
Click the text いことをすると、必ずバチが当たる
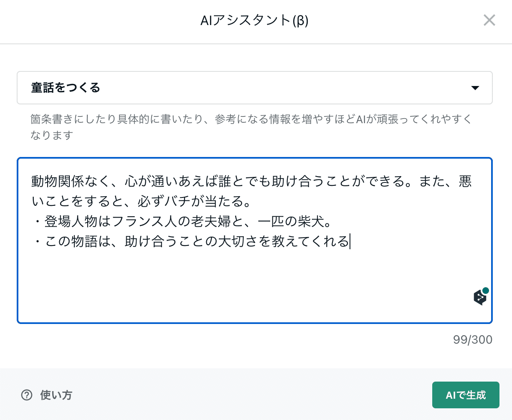pos(142,202)
